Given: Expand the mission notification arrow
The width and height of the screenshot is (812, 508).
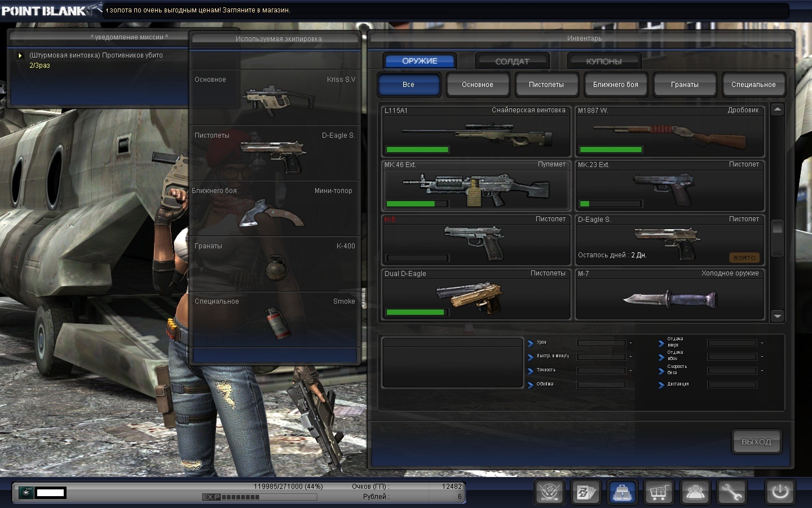Looking at the screenshot, I should pyautogui.click(x=20, y=56).
